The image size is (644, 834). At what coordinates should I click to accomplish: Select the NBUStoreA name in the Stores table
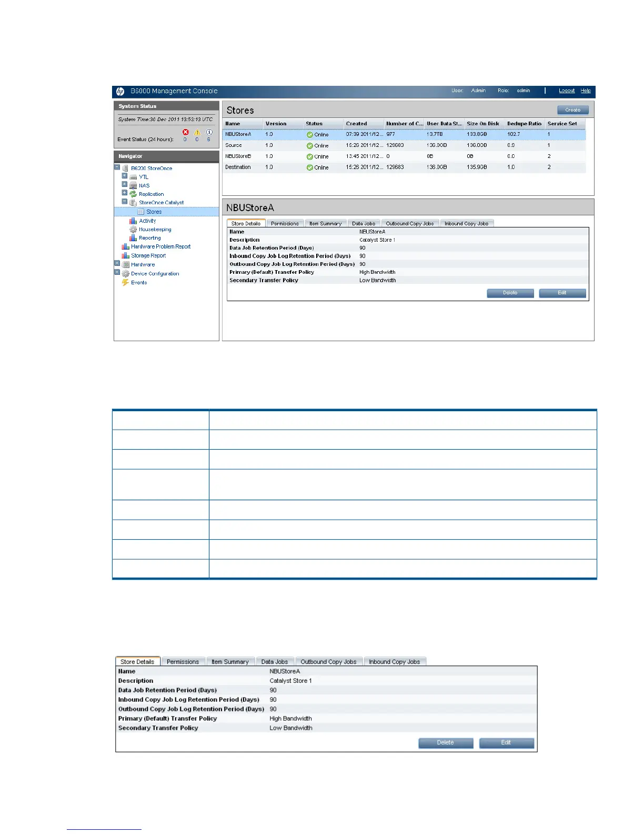238,134
